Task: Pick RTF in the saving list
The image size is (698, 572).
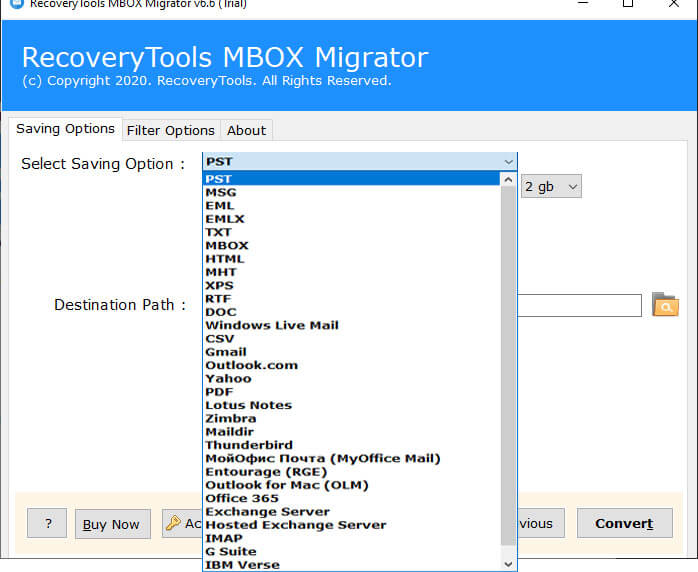Action: pos(352,299)
